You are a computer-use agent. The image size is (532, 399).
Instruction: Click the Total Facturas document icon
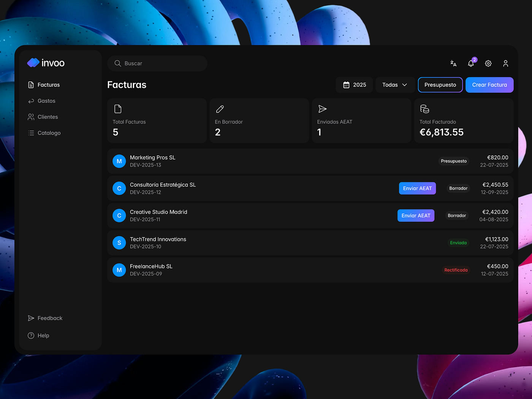(118, 109)
